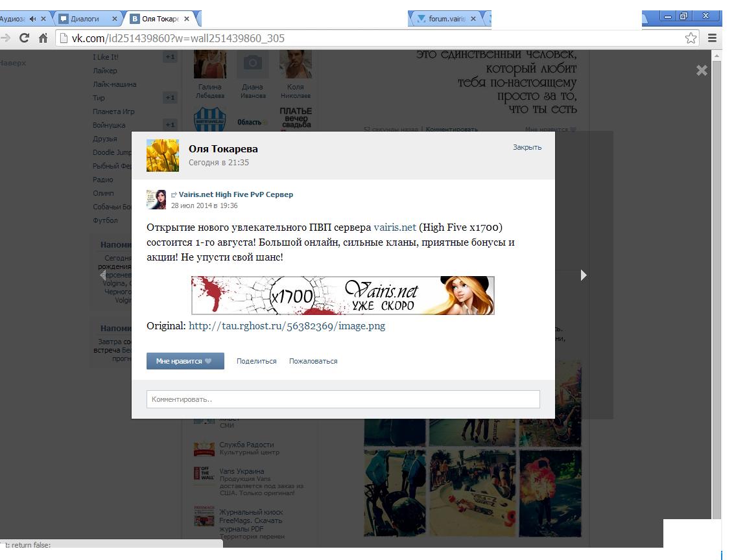The image size is (747, 560).
Task: Open Планета Игр in the sidebar
Action: [113, 111]
